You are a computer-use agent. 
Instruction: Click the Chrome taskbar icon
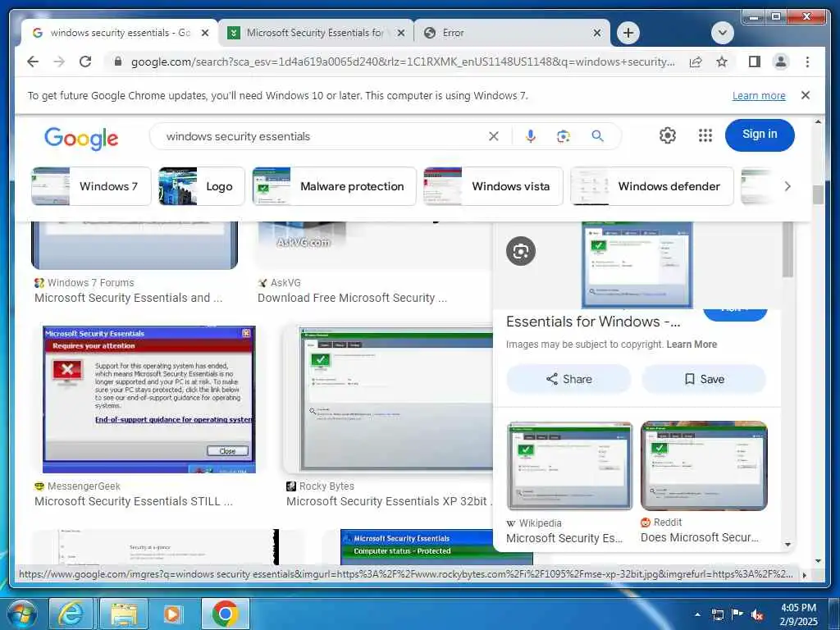[225, 614]
